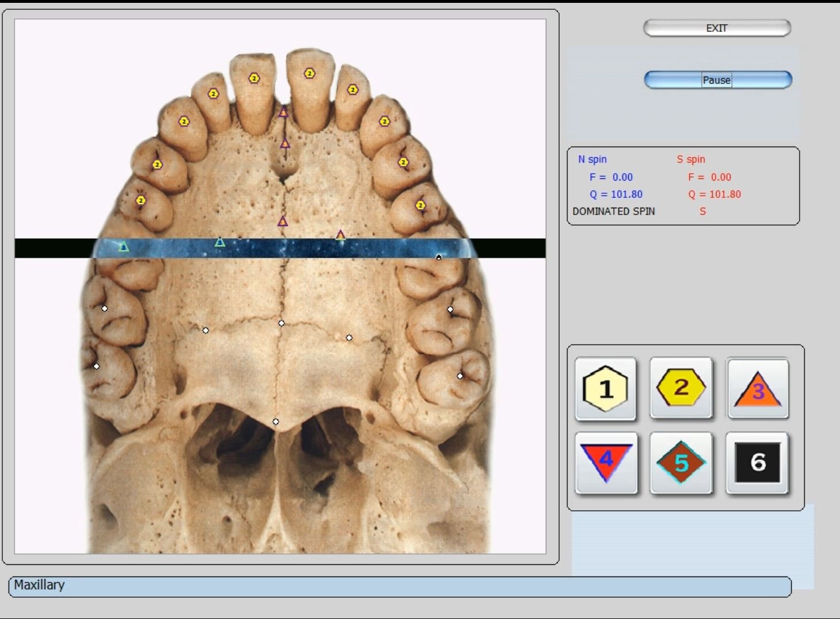Click the orange triangle marker right of midline at scan band
This screenshot has width=840, height=619.
[x=340, y=235]
